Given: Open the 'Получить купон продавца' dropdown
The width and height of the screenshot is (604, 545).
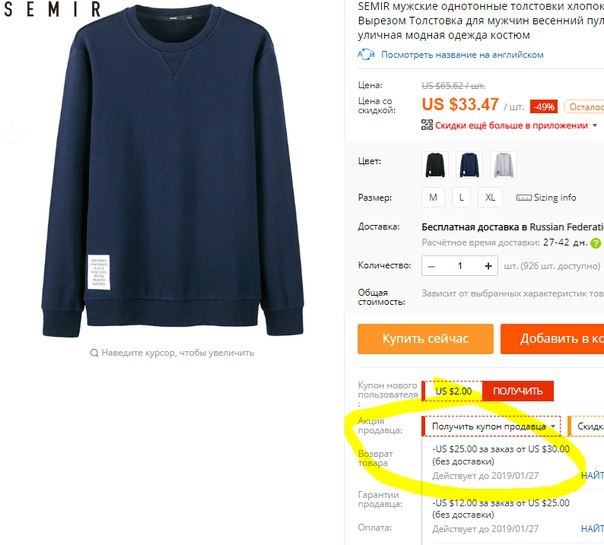Looking at the screenshot, I should click(x=491, y=426).
